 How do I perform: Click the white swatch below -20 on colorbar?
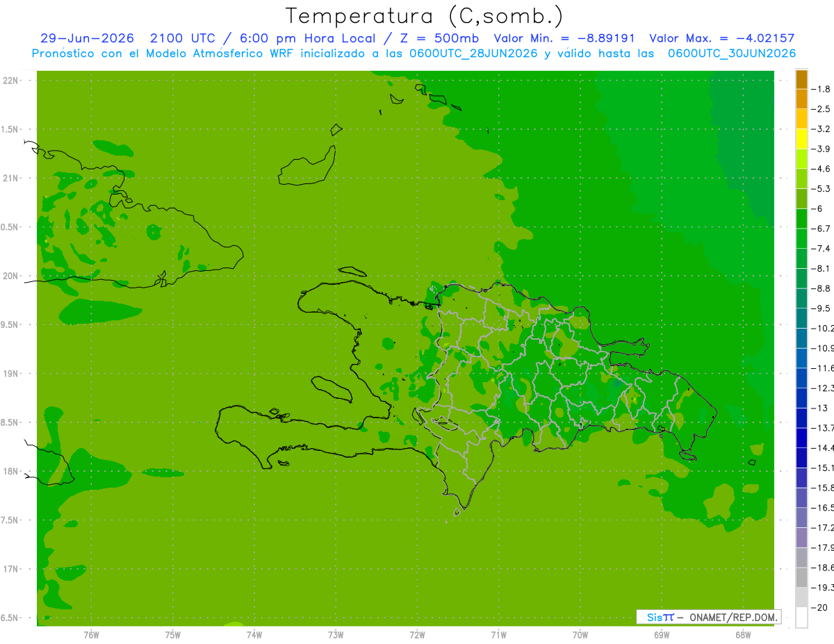coord(801,617)
